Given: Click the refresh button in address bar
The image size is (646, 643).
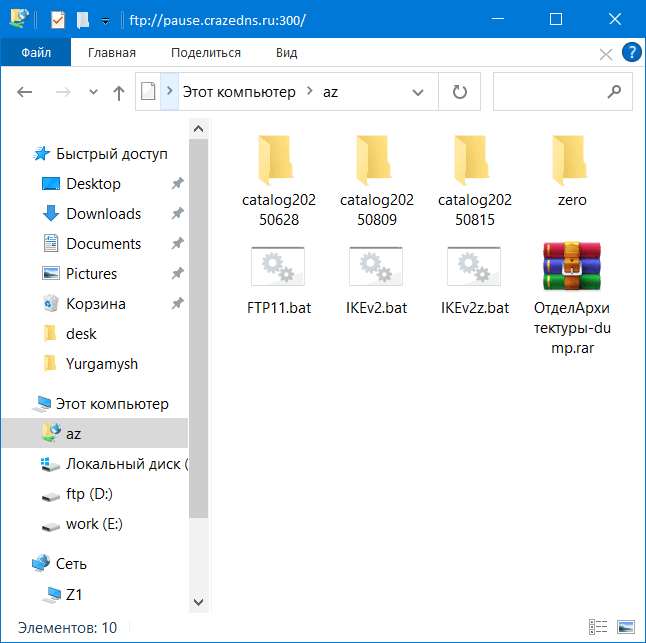Looking at the screenshot, I should coord(460,92).
